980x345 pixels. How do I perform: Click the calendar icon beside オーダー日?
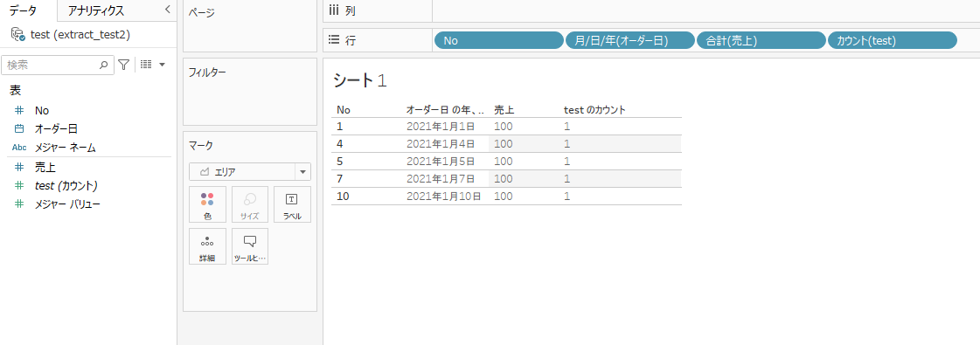click(19, 129)
